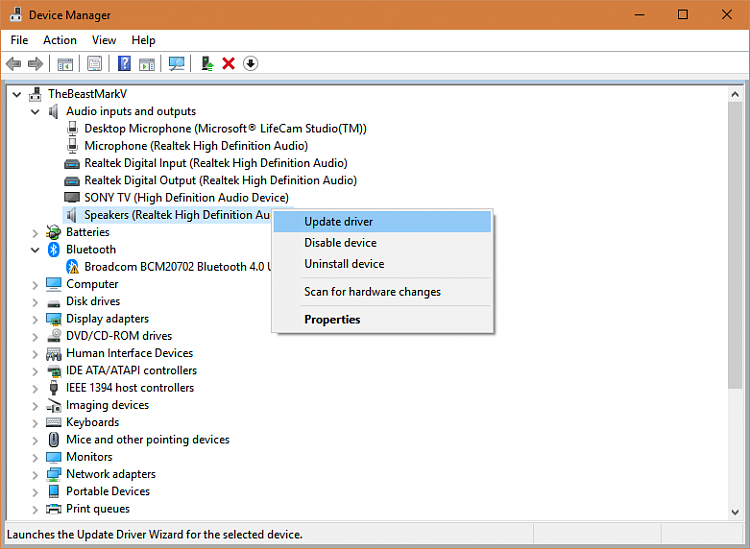Choose Scan for hardware changes in context menu
The height and width of the screenshot is (549, 750).
382,292
